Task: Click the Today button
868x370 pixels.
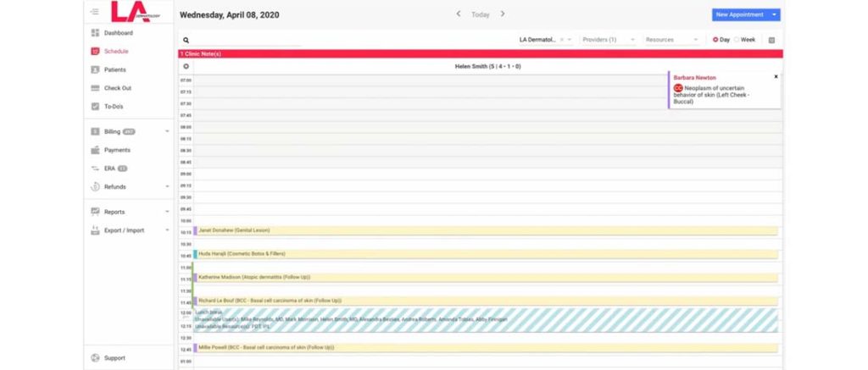Action: click(x=481, y=14)
